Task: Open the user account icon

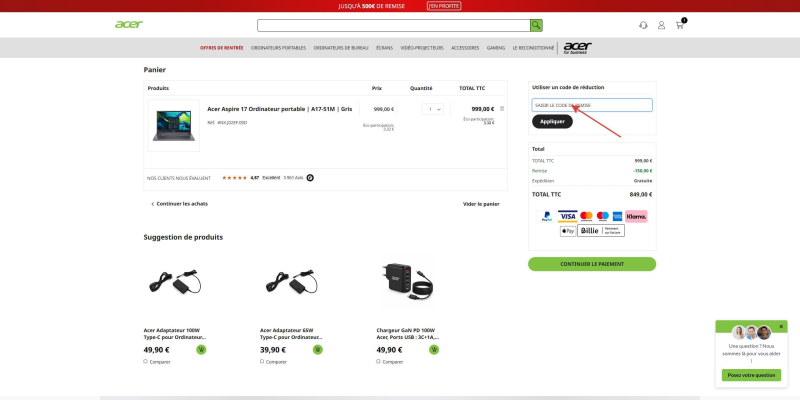Action: coord(661,25)
